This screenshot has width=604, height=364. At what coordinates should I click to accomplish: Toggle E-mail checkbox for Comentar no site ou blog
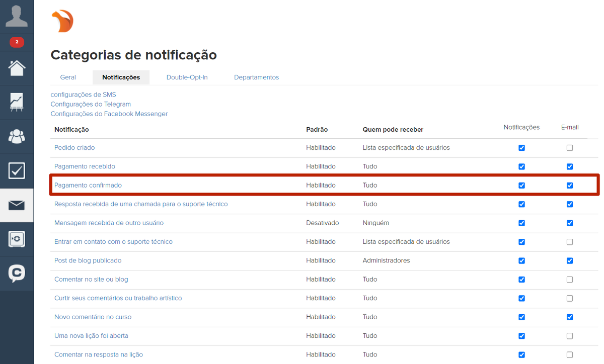coord(569,280)
